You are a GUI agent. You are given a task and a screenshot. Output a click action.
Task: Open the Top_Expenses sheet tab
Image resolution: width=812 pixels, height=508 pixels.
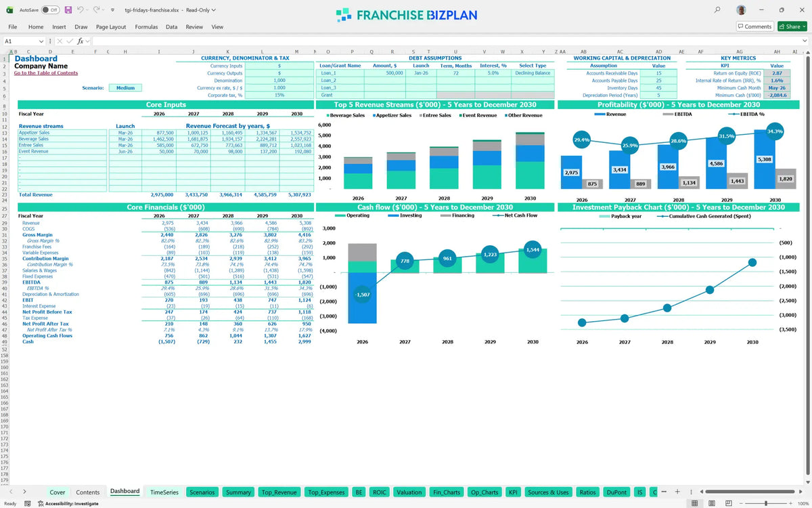tap(326, 492)
